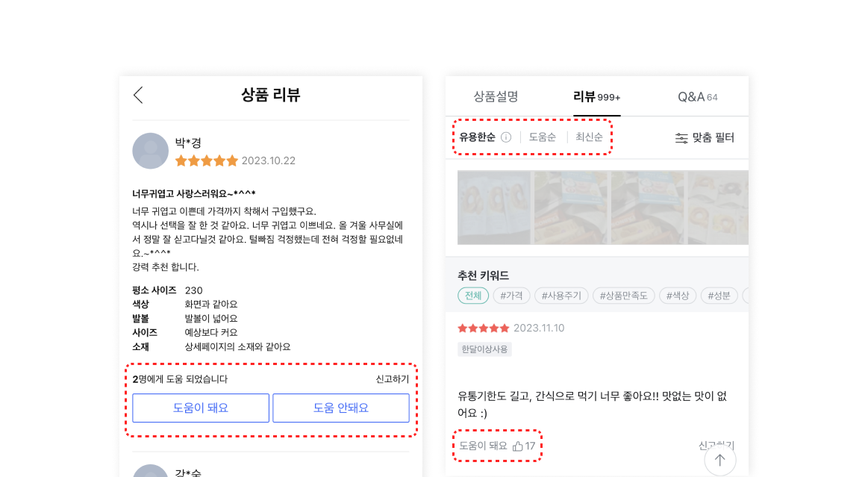Screen dimensions: 868x477
Task: Click the 도움 안돼요 button
Action: (x=341, y=408)
